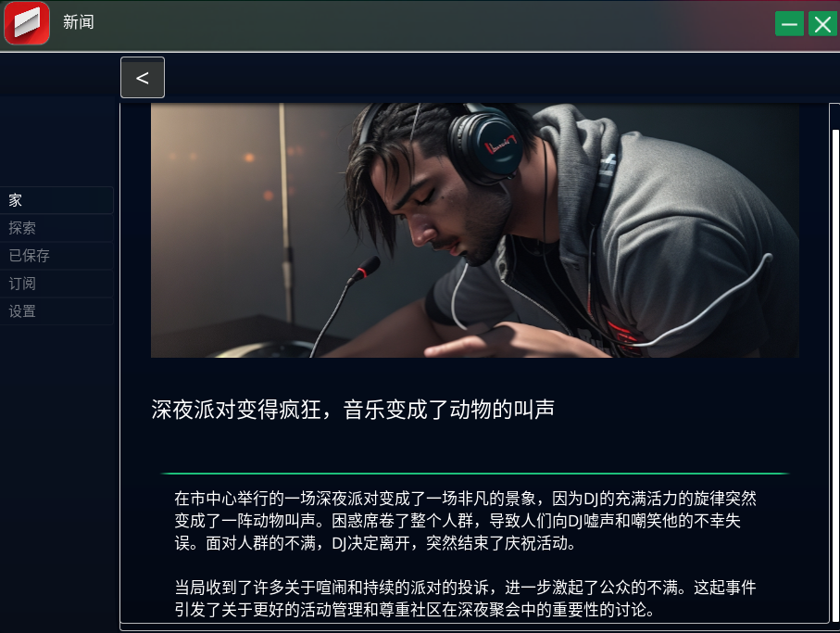Click the second paragraph starting 当局收到了

point(465,599)
